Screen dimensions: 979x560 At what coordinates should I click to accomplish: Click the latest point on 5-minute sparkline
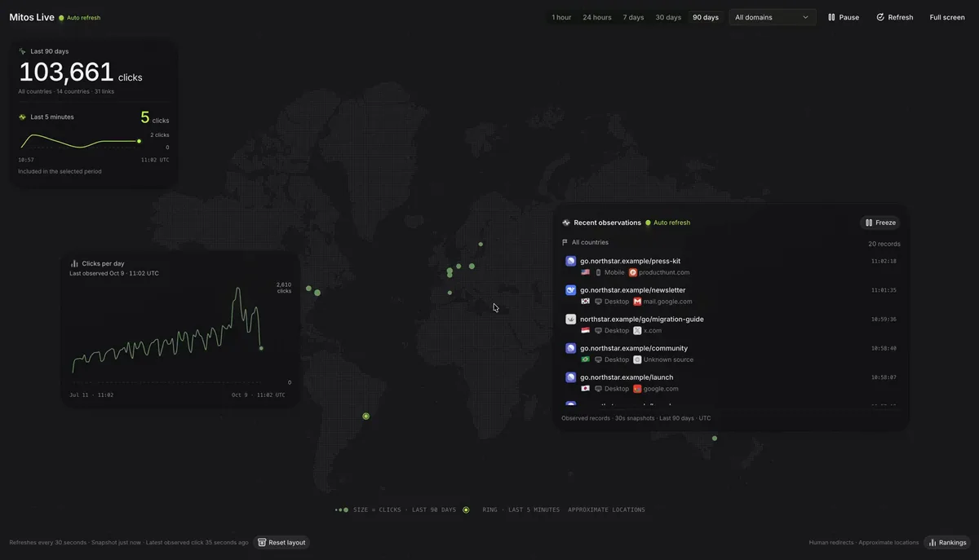(x=139, y=141)
